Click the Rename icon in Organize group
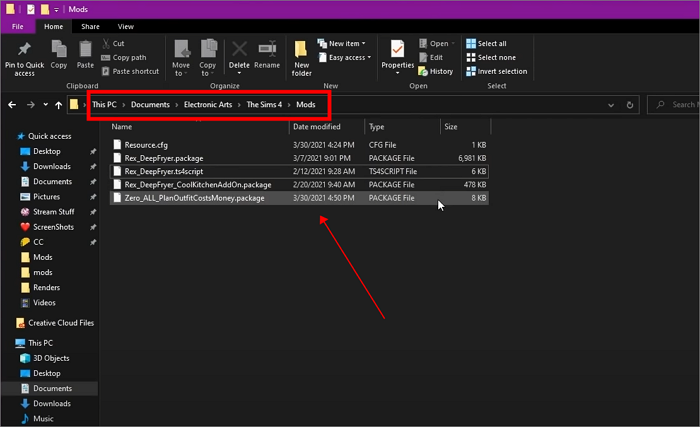This screenshot has height=427, width=700. pos(267,50)
